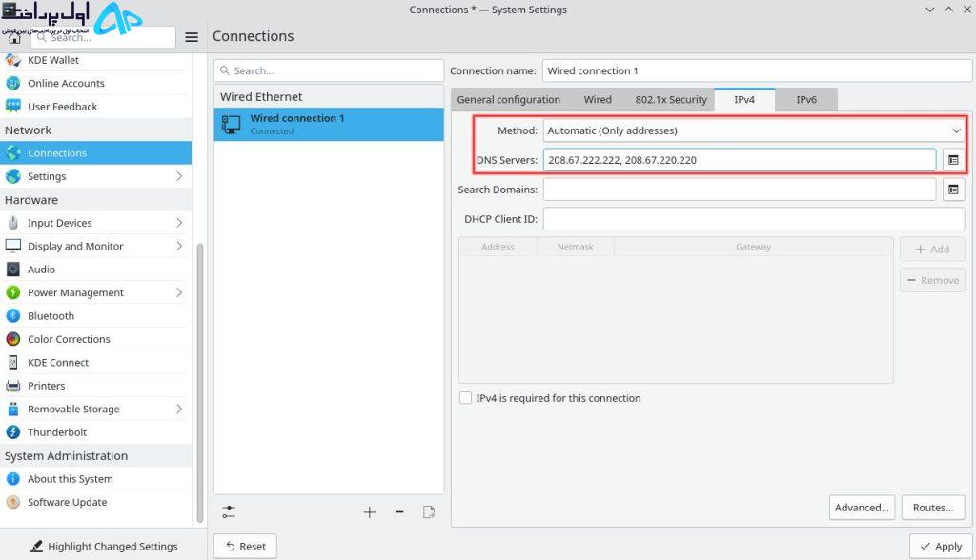Click the Display and Monitor icon

(12, 246)
